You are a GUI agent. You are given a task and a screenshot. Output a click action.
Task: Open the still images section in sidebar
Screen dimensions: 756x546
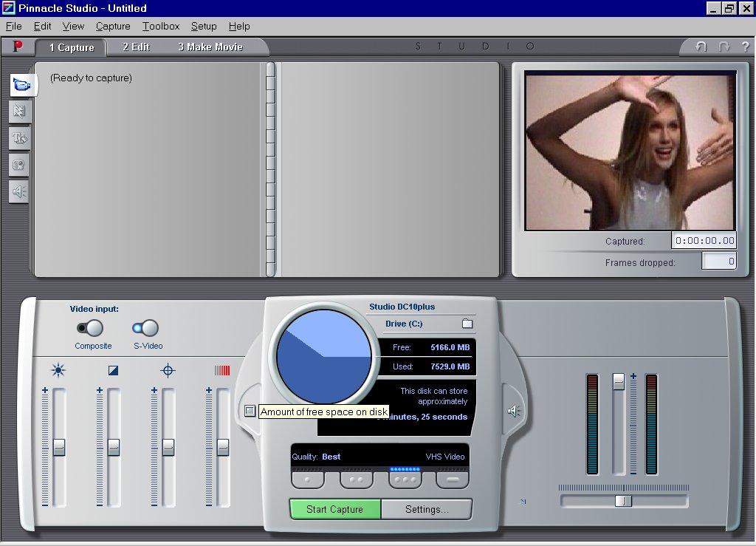19,165
